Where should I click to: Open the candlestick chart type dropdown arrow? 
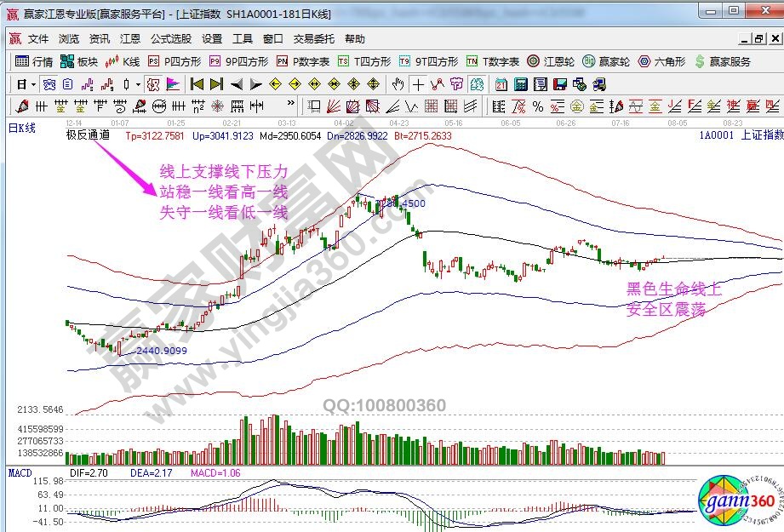click(x=139, y=84)
